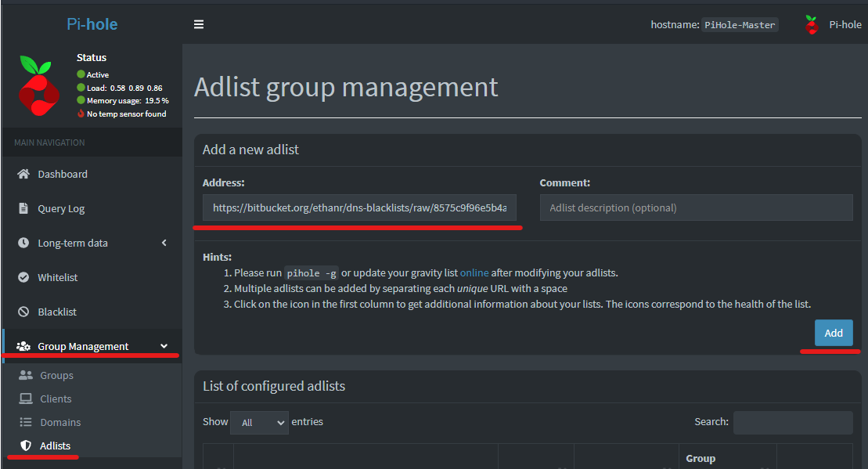The image size is (868, 469).
Task: Open the Groups submenu item
Action: pyautogui.click(x=56, y=375)
